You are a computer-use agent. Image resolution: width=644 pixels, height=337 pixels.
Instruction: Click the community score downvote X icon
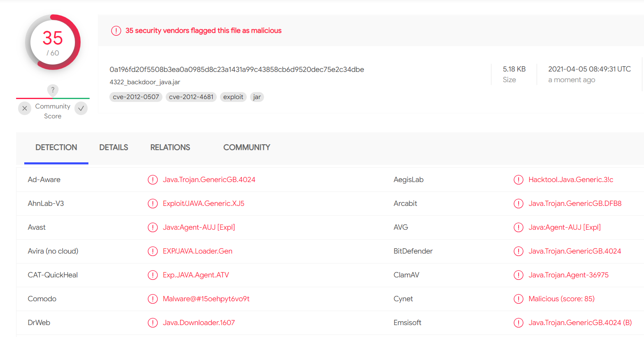25,108
